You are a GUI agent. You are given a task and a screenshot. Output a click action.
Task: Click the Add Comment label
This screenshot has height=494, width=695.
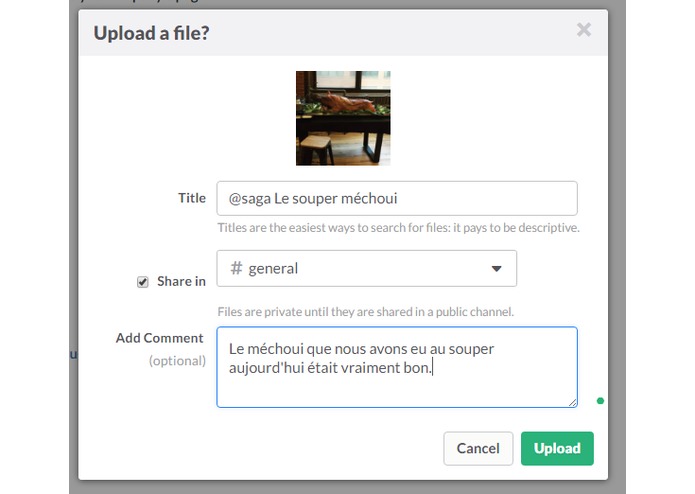160,338
